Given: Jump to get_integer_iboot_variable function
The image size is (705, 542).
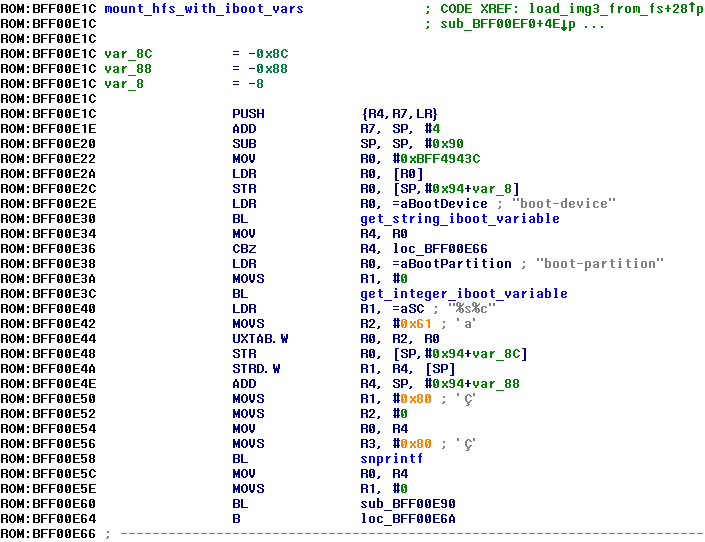Looking at the screenshot, I should pos(463,294).
